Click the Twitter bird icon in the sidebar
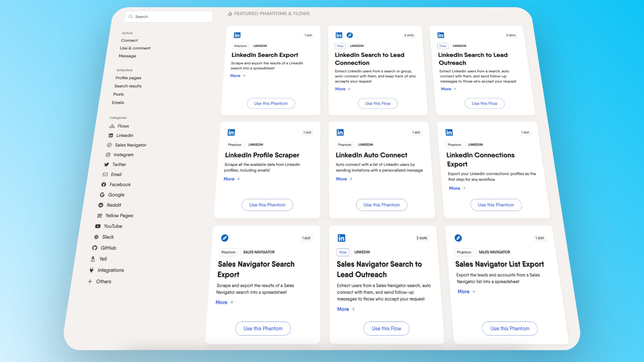Image resolution: width=644 pixels, height=362 pixels. click(x=107, y=164)
